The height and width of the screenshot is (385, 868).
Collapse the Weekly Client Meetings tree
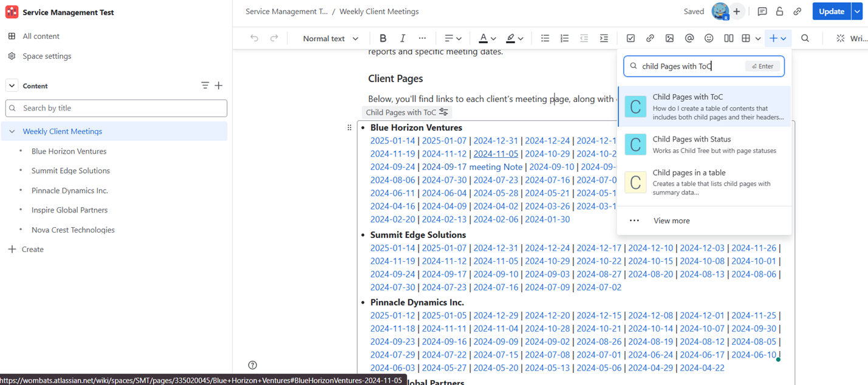pos(12,131)
